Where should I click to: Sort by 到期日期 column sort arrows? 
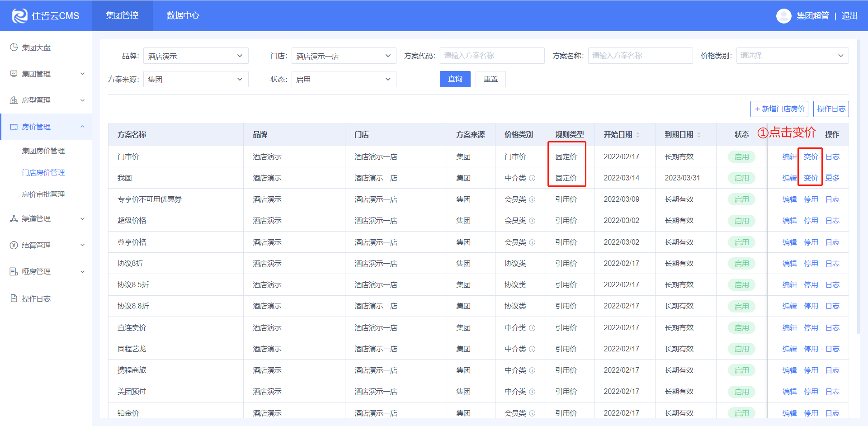coord(699,135)
